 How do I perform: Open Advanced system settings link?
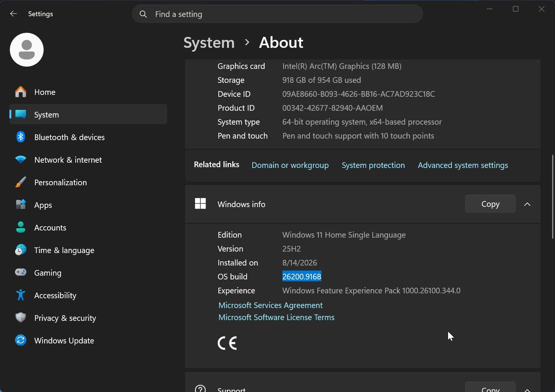(463, 165)
